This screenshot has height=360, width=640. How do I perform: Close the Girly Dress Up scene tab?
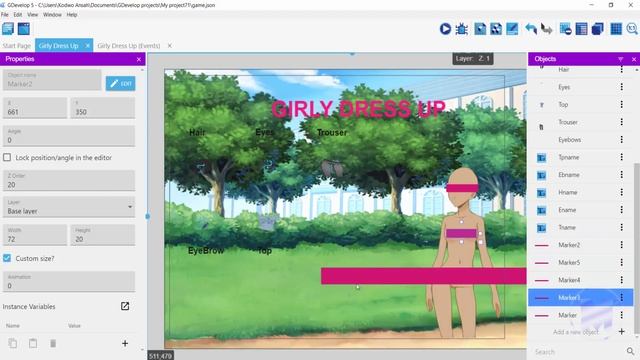(87, 46)
